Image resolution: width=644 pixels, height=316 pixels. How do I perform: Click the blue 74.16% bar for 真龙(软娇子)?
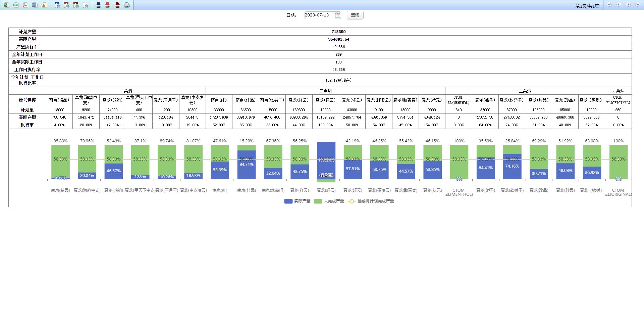512,167
